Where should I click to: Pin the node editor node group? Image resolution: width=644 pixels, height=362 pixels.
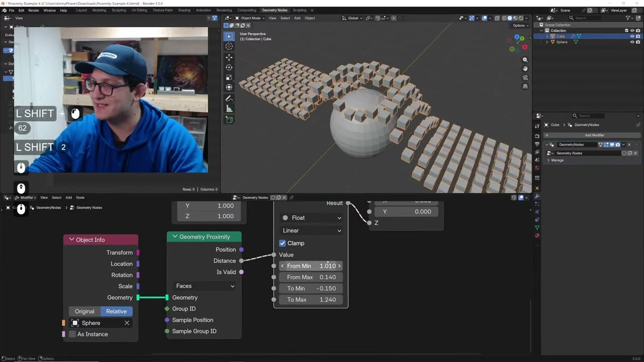[291, 198]
